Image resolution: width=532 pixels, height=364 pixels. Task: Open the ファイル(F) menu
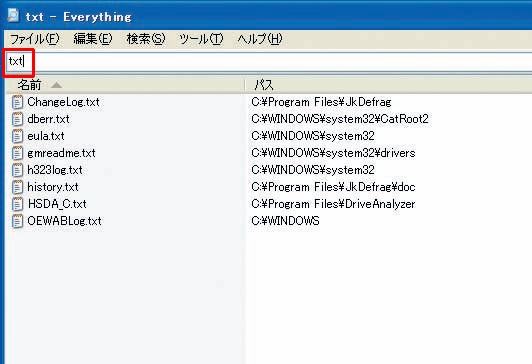35,39
